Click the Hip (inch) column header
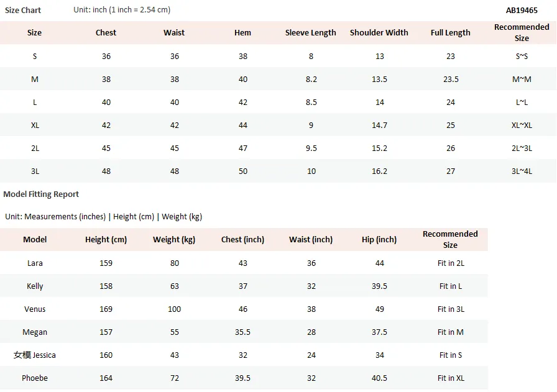557x392 pixels. click(x=379, y=240)
